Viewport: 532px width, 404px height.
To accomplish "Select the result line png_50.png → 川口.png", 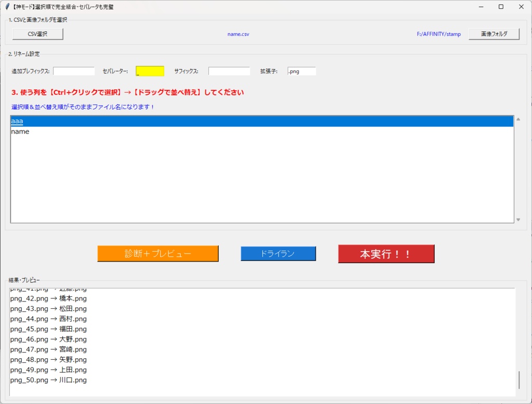I will coord(49,380).
